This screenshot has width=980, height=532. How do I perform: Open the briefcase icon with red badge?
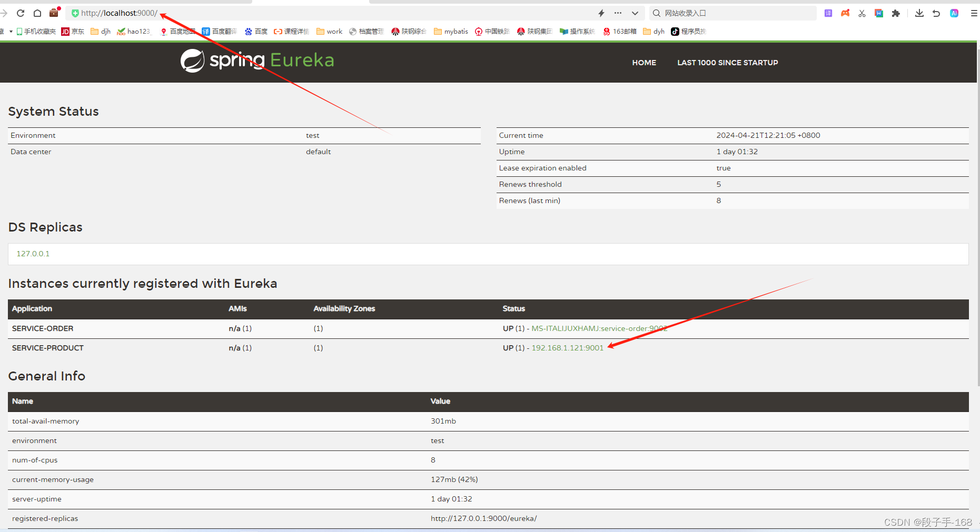(x=54, y=13)
